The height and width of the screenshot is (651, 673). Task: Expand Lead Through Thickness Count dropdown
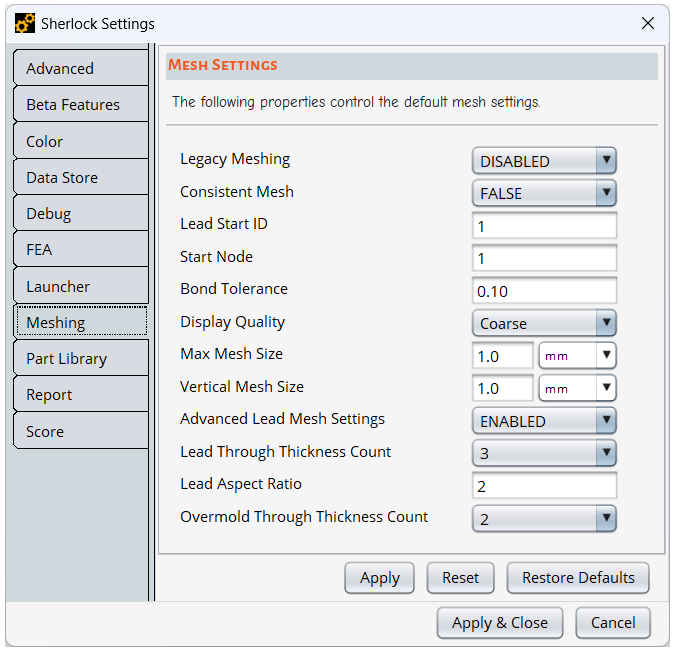(x=544, y=453)
